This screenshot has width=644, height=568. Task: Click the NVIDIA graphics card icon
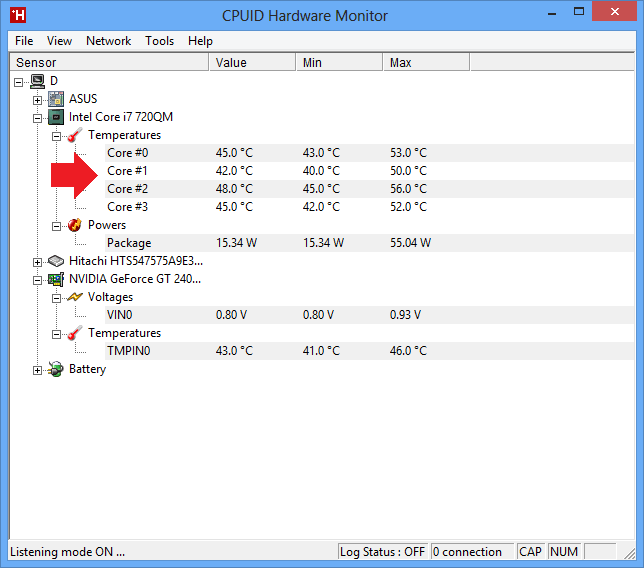point(56,279)
